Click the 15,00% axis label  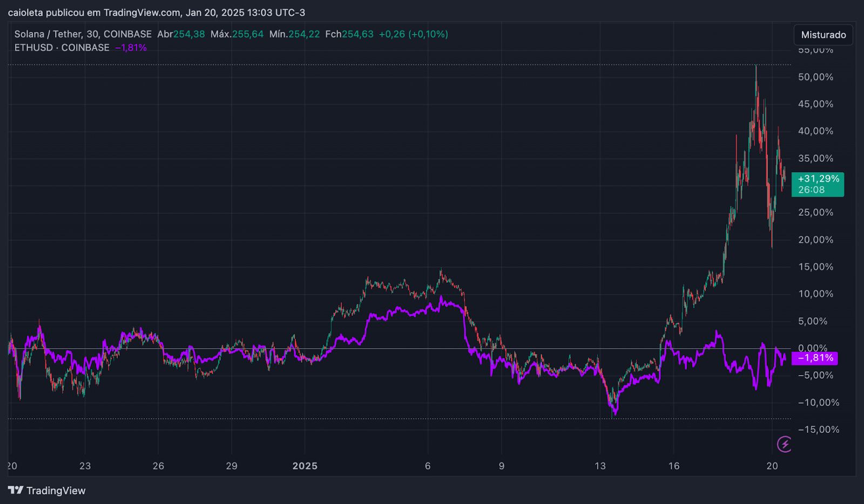[815, 267]
